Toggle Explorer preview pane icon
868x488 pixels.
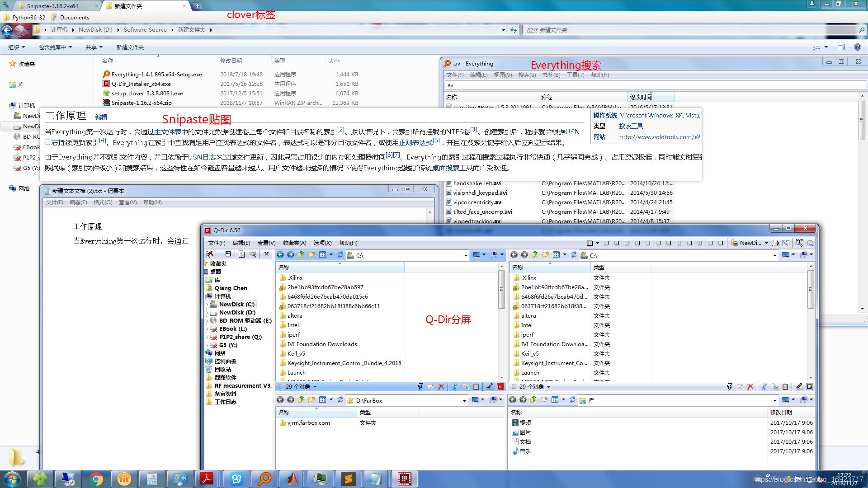pos(841,47)
